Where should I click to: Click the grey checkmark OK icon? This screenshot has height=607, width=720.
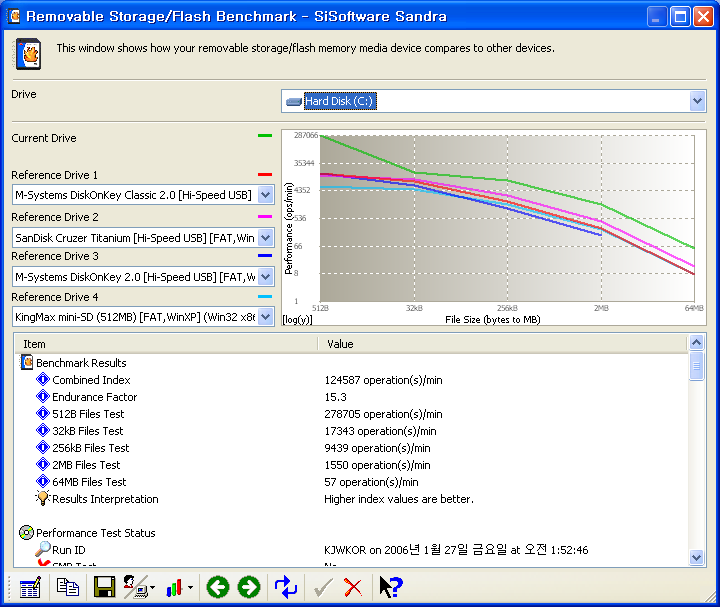(323, 587)
